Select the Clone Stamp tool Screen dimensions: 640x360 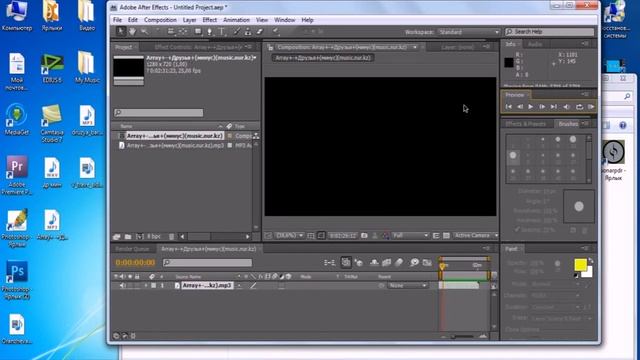248,31
